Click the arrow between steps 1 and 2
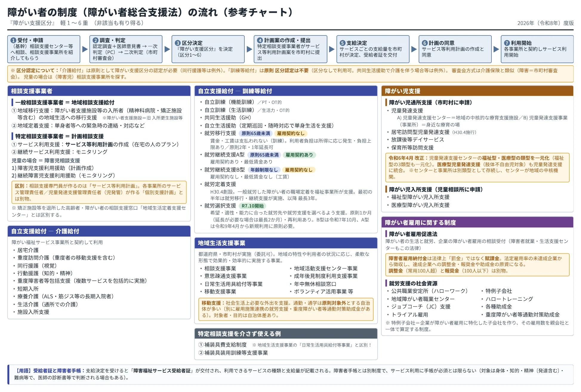Viewport: 581px width, 392px height. coord(85,49)
